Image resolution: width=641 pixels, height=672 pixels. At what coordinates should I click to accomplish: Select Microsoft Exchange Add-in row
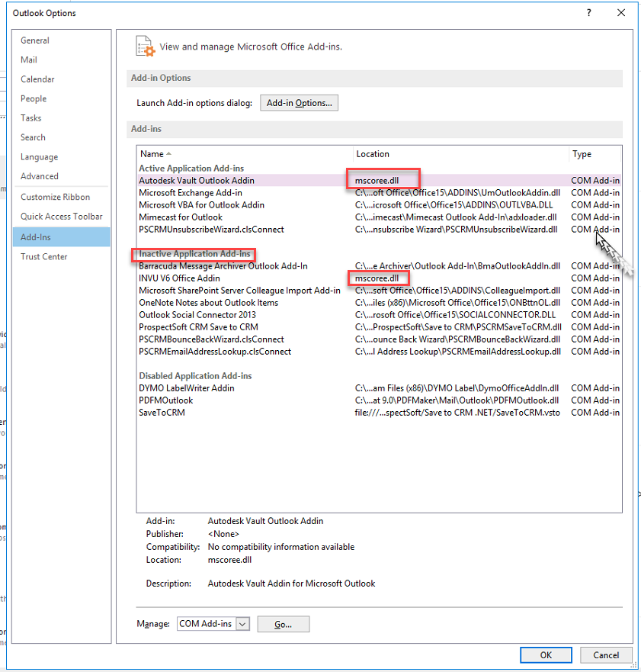pos(379,193)
